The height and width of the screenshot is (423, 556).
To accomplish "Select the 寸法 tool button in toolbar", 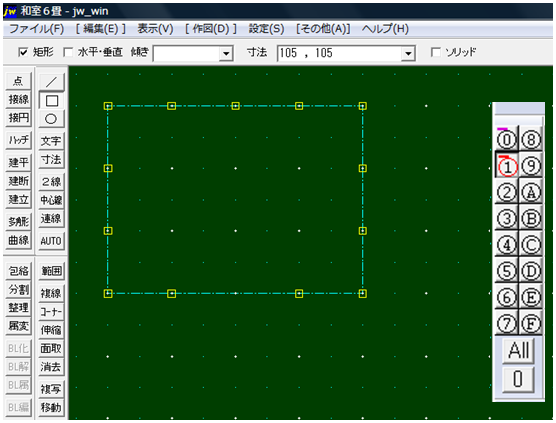I will click(x=51, y=160).
